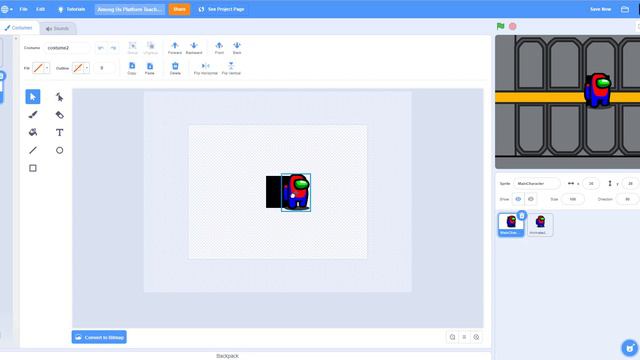The width and height of the screenshot is (640, 360).
Task: Select the Line tool
Action: point(33,150)
